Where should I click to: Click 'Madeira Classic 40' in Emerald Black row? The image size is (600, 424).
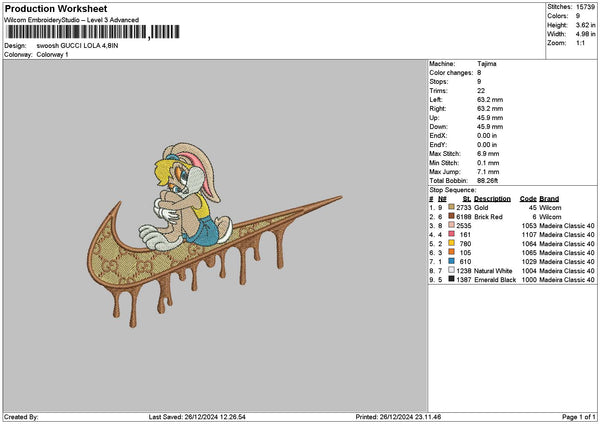coord(567,280)
